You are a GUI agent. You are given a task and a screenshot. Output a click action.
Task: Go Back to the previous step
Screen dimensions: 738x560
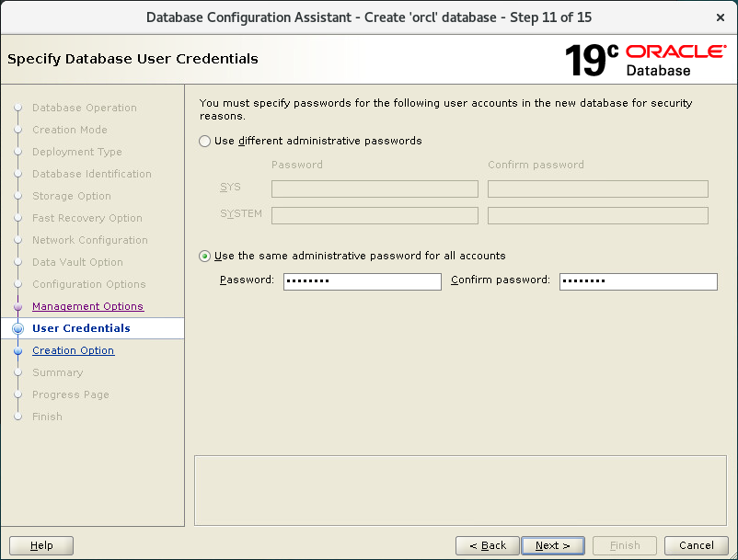(x=488, y=545)
